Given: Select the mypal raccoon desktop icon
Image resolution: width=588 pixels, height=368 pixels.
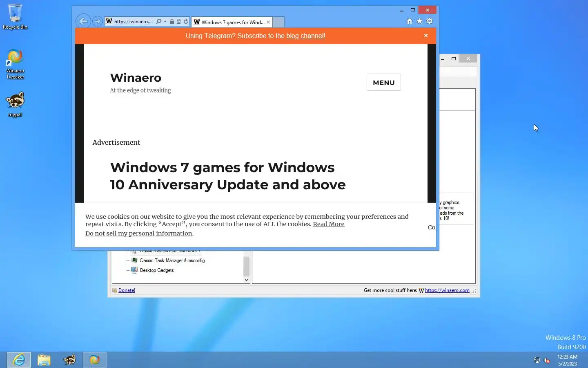Looking at the screenshot, I should [15, 104].
